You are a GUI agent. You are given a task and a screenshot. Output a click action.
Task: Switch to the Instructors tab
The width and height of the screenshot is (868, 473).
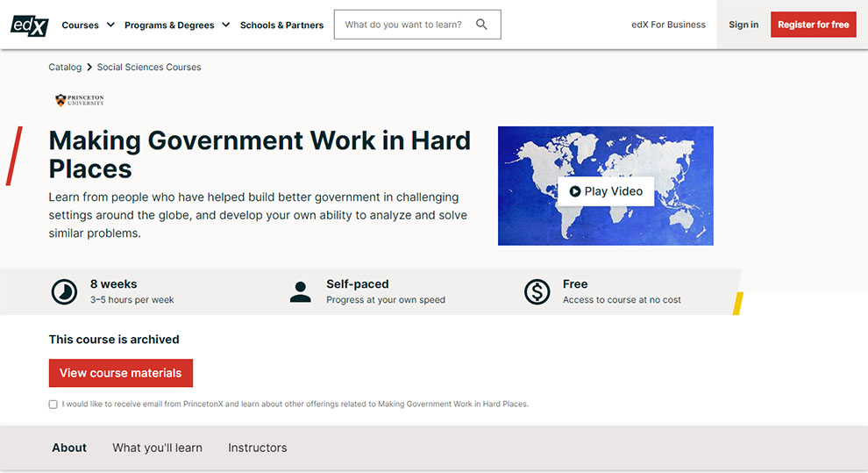(258, 448)
